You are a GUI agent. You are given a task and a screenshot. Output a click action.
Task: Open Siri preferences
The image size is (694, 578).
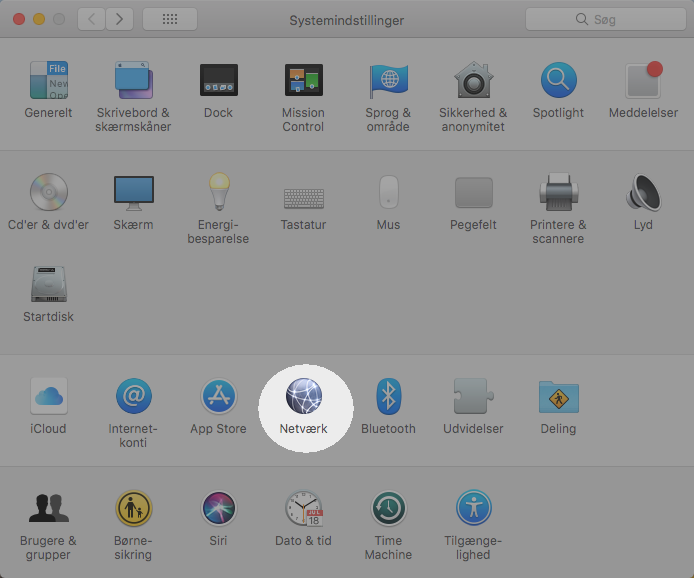tap(219, 508)
